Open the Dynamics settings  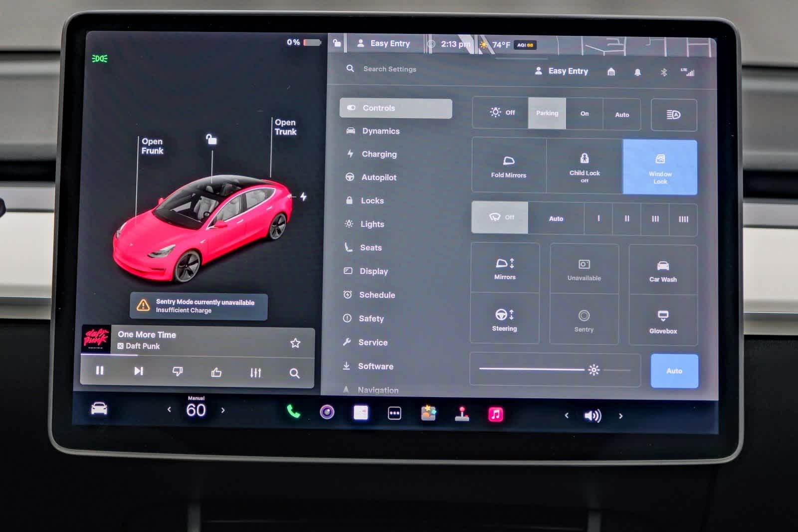373,131
